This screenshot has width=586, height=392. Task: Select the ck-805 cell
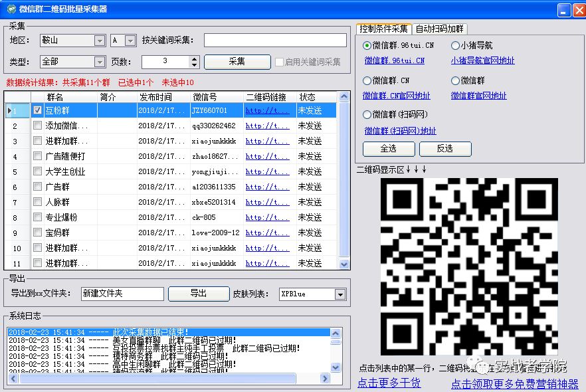pos(217,217)
